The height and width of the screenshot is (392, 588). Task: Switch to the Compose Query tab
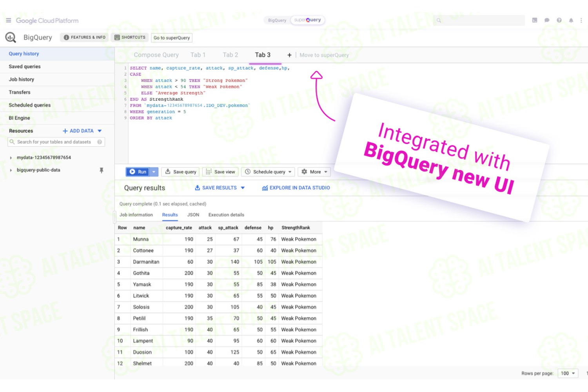tap(156, 55)
